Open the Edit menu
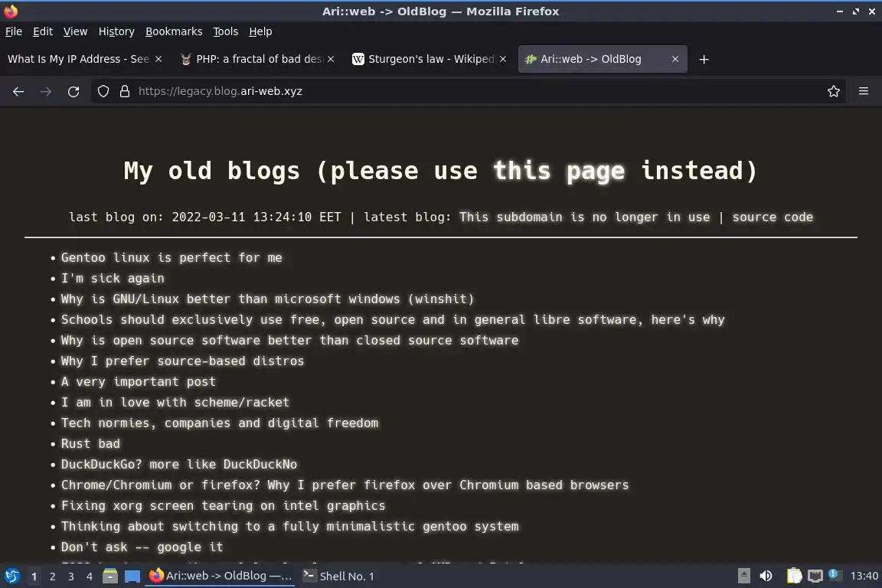The image size is (882, 588). [43, 31]
